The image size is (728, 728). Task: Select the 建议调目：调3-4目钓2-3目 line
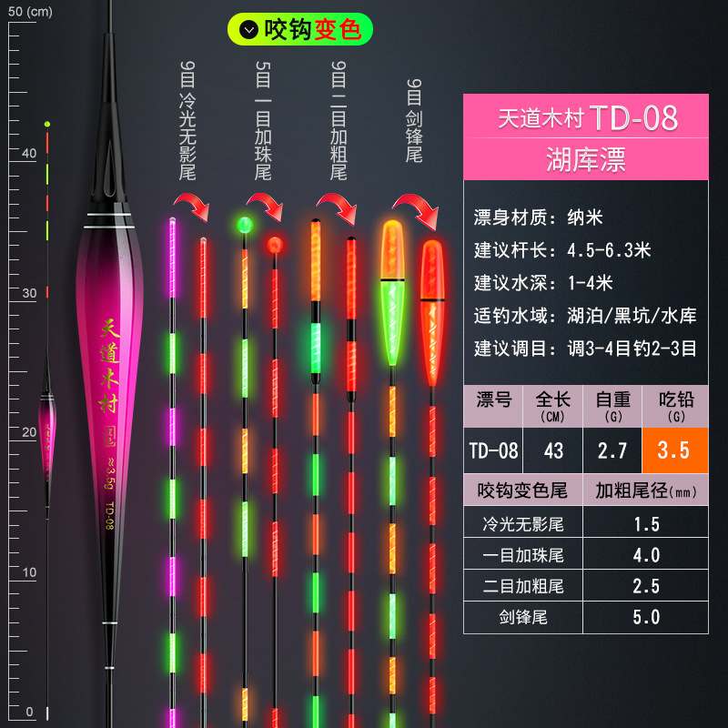tap(585, 349)
